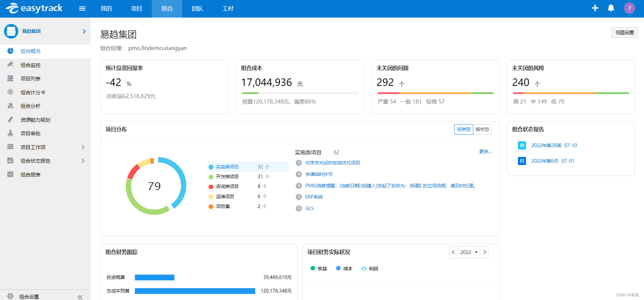Image resolution: width=644 pixels, height=300 pixels.
Task: Click the 项目审批 stamp icon
Action: [10, 133]
